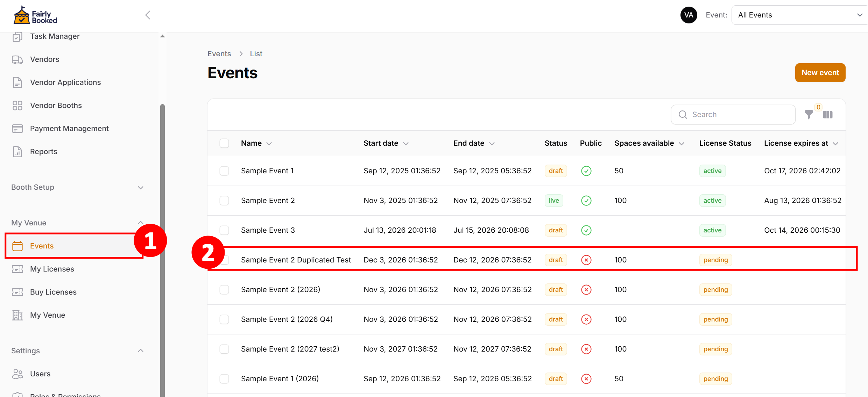Click the Vendors truck icon
This screenshot has height=397, width=868.
tap(17, 59)
